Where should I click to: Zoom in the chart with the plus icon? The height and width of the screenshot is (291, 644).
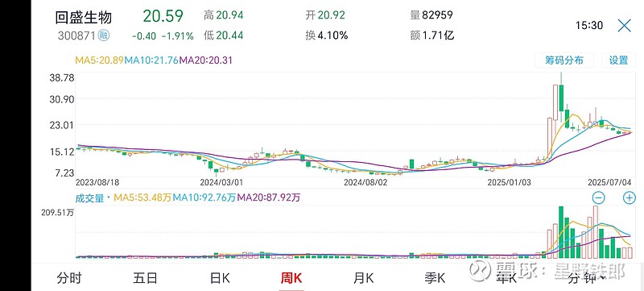pyautogui.click(x=630, y=198)
